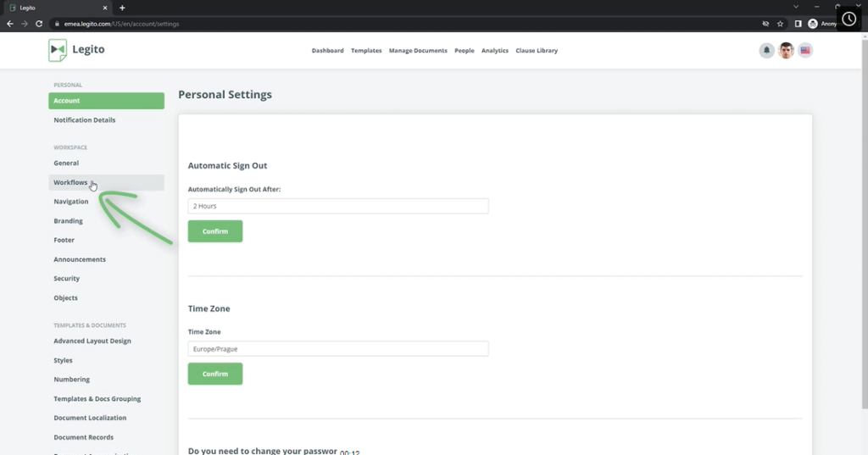Reload the page in browser

[x=38, y=24]
